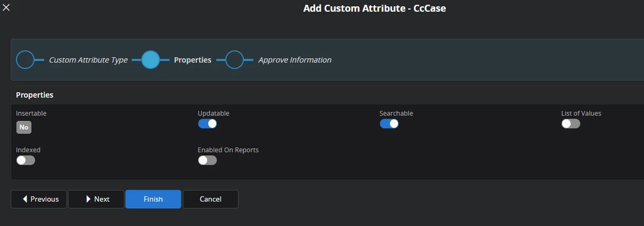The image size is (644, 226).
Task: Enable the List of Values toggle
Action: 571,124
